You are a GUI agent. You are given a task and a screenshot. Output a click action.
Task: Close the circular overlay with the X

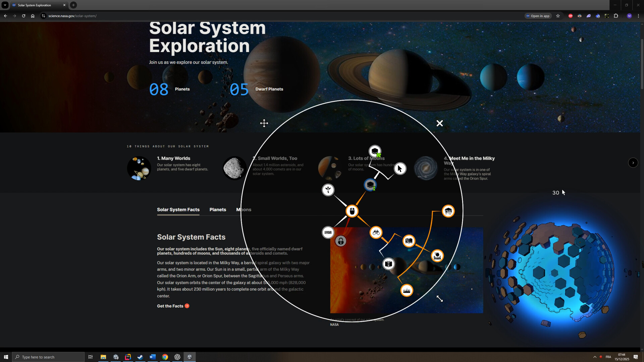(440, 123)
